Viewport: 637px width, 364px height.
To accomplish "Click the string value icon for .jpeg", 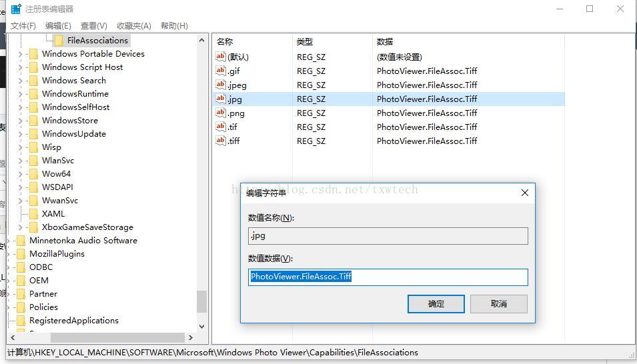I will pyautogui.click(x=221, y=85).
